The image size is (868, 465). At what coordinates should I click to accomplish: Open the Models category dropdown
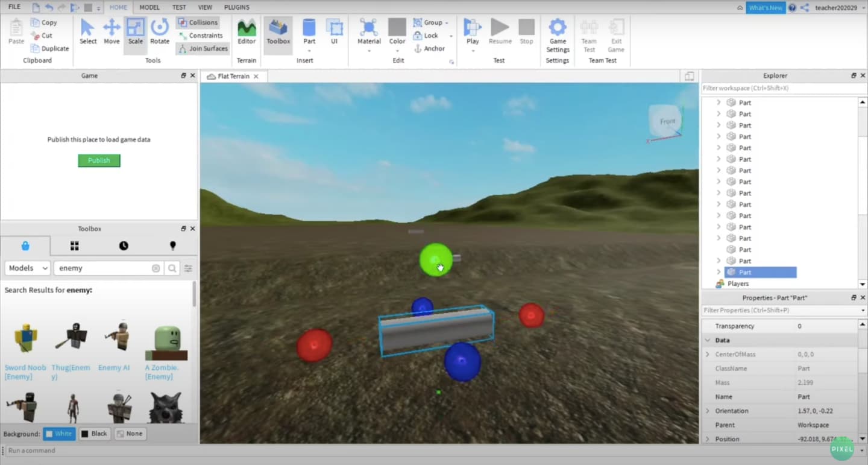pyautogui.click(x=28, y=268)
